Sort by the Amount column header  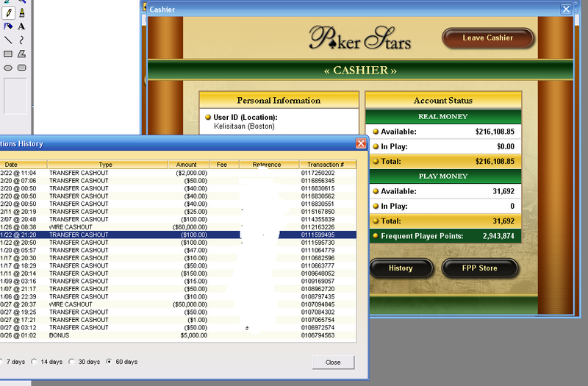coord(188,165)
